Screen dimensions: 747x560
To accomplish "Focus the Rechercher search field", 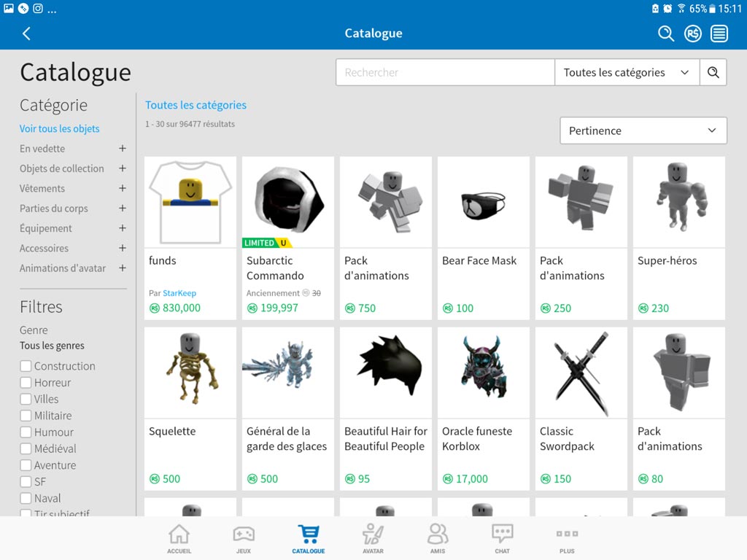I will [x=445, y=72].
